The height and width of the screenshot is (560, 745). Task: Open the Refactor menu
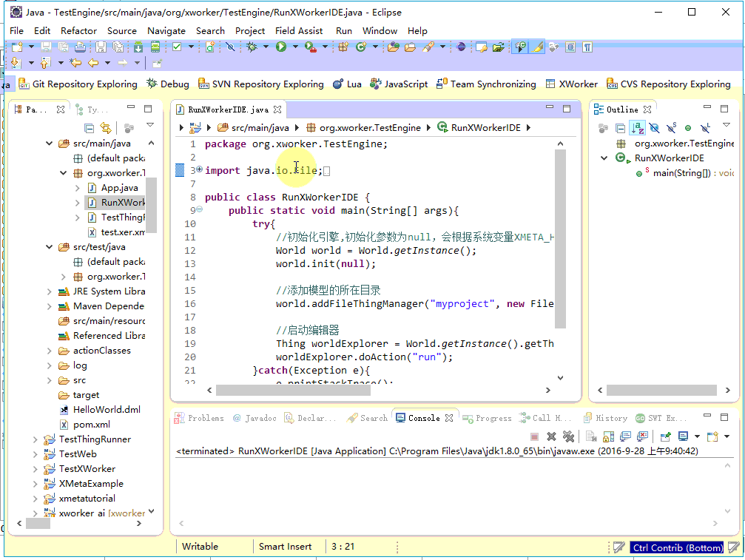[x=78, y=31]
